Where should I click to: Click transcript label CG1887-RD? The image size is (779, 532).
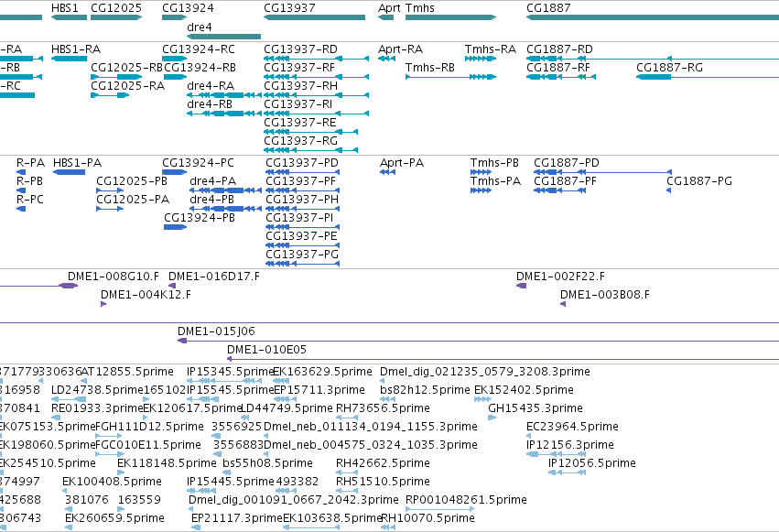559,49
